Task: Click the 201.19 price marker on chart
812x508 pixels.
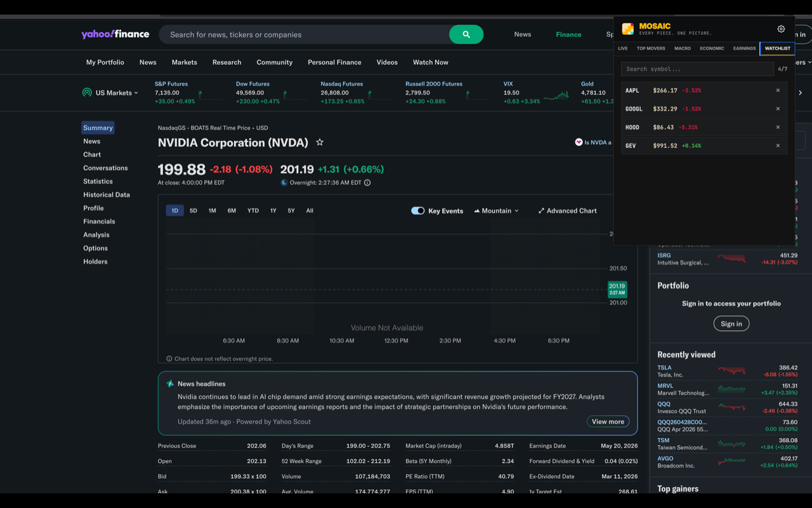Action: click(617, 289)
